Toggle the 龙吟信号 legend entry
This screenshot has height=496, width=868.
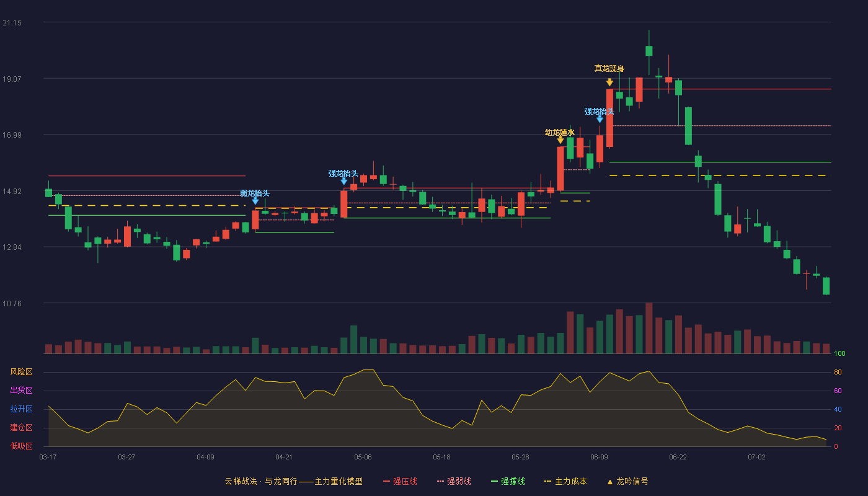(x=627, y=481)
